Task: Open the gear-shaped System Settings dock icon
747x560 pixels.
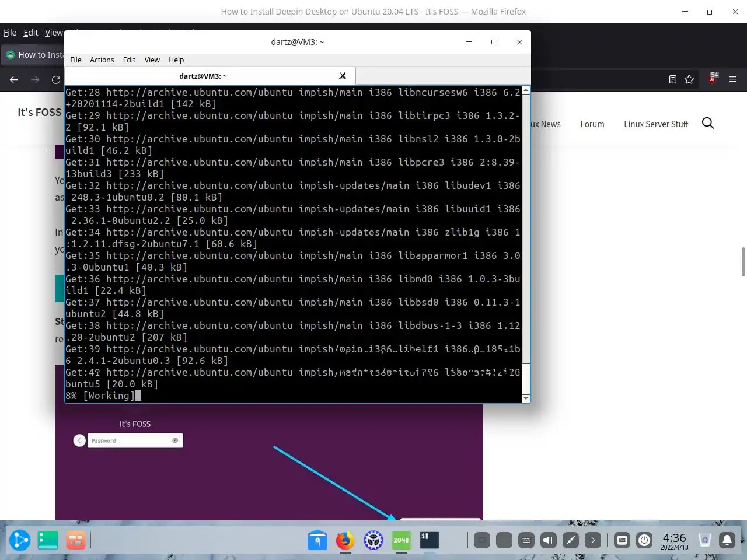Action: point(373,540)
